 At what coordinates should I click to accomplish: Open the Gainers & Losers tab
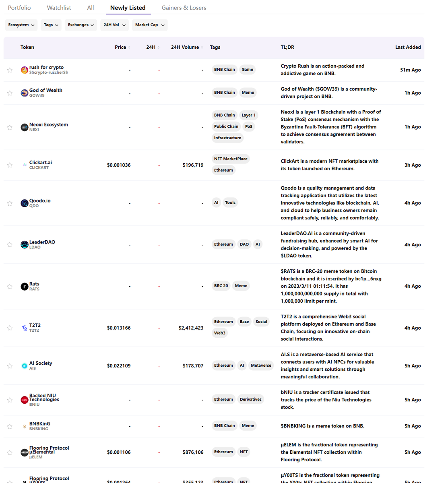(x=184, y=8)
